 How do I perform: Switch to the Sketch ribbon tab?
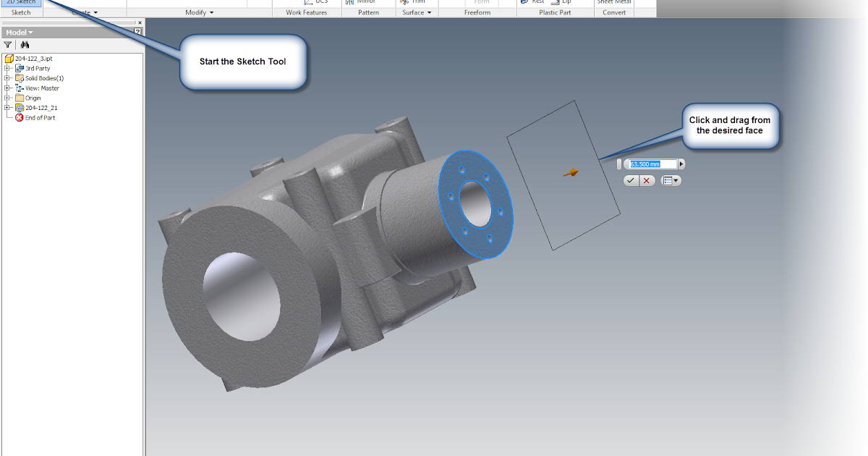click(20, 12)
